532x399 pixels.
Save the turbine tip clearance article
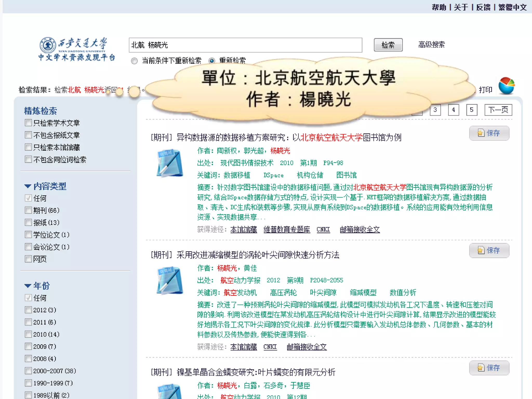click(489, 250)
